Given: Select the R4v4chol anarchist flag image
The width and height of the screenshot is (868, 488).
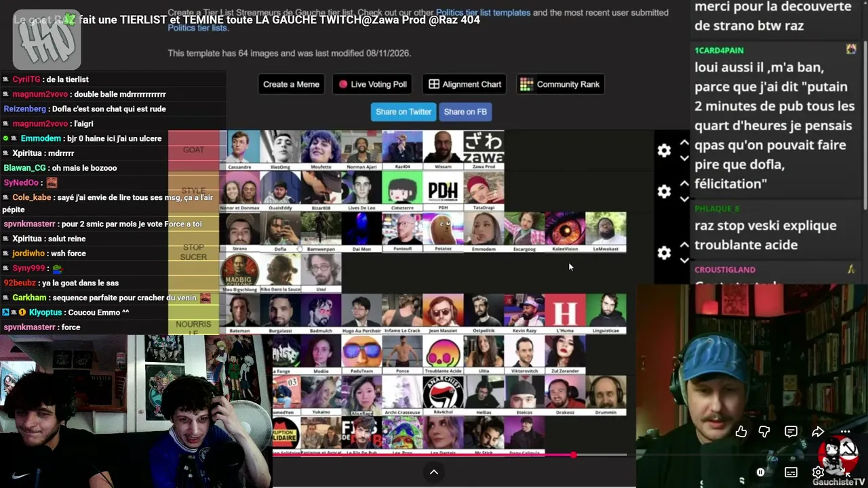Looking at the screenshot, I should click(443, 394).
